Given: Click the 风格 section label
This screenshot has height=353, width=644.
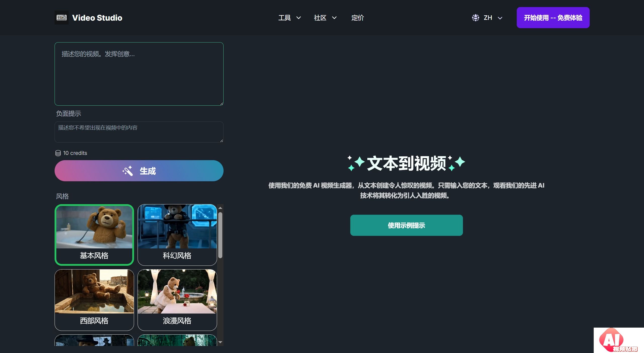Looking at the screenshot, I should pyautogui.click(x=62, y=196).
